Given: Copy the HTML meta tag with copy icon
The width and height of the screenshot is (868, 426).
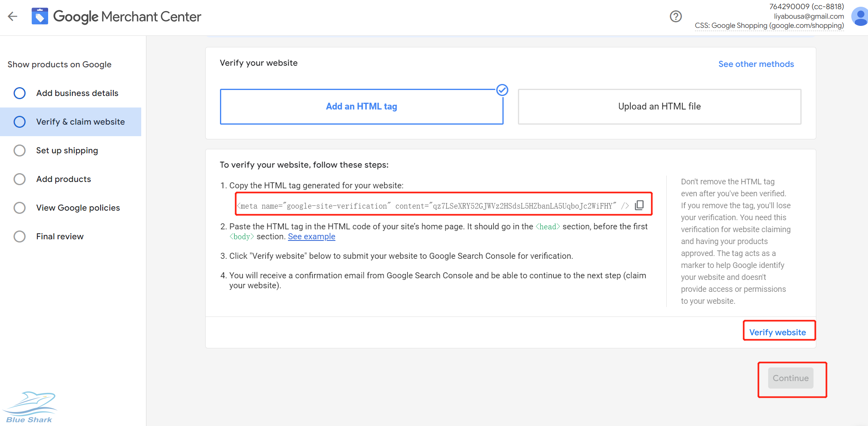Looking at the screenshot, I should pyautogui.click(x=639, y=205).
